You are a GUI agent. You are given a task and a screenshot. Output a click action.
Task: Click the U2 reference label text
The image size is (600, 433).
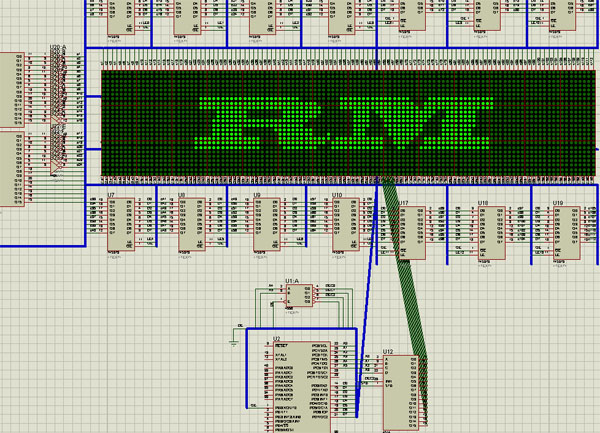[x=276, y=339]
